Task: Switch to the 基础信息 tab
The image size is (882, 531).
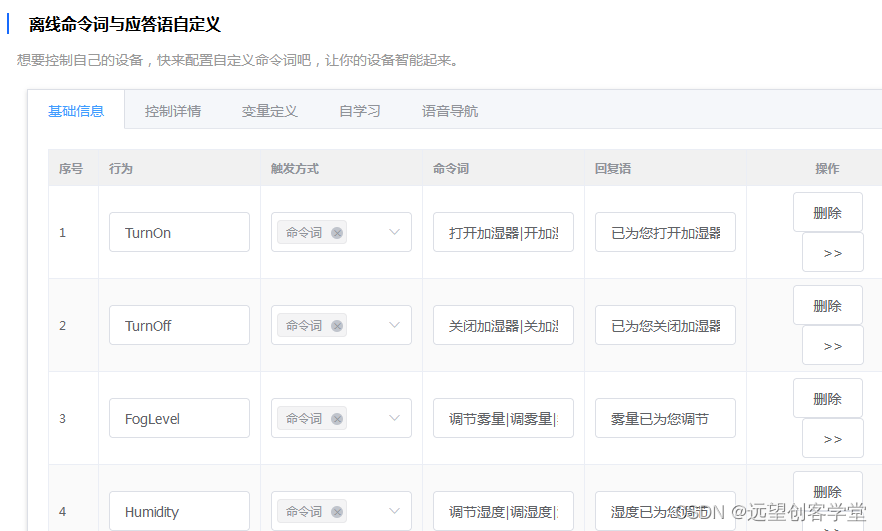Action: [76, 111]
